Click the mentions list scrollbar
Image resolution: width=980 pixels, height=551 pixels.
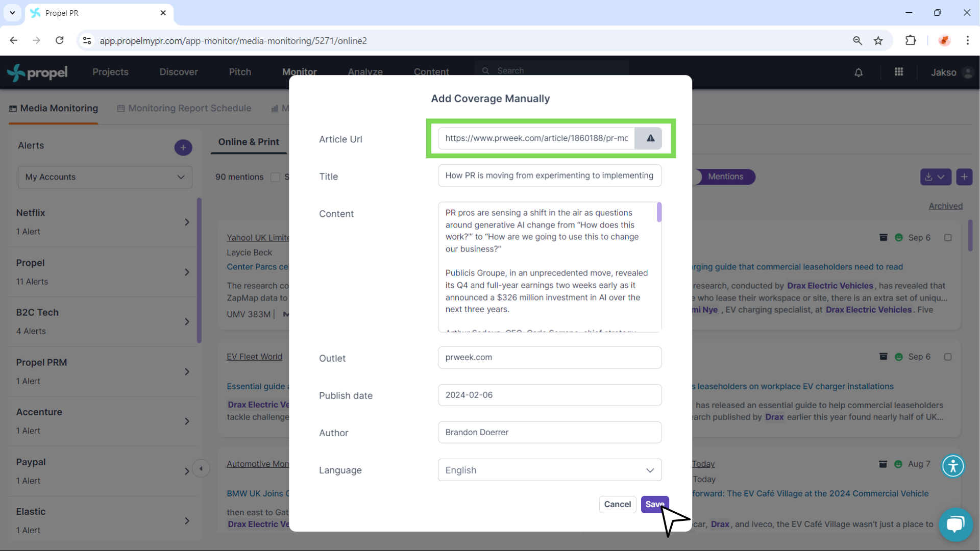coord(970,235)
